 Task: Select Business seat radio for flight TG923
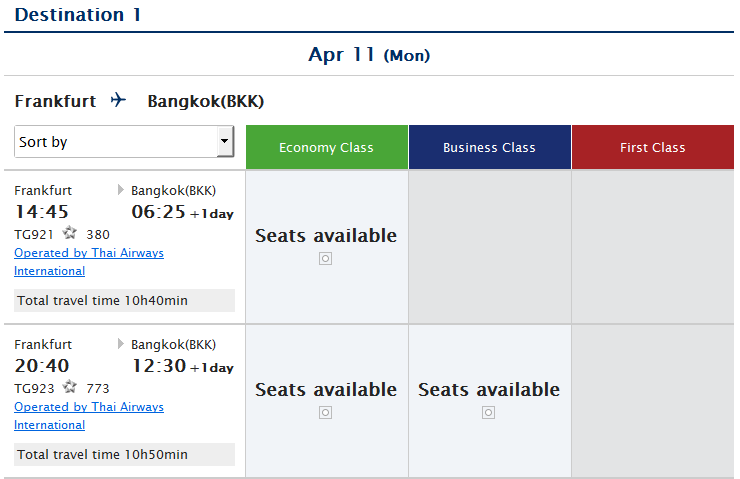(489, 412)
